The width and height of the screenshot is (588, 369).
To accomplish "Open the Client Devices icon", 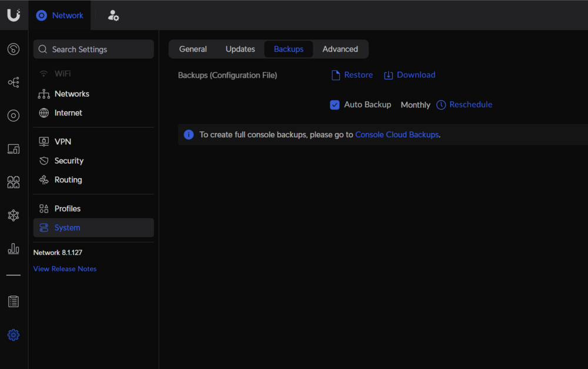I will (x=14, y=149).
